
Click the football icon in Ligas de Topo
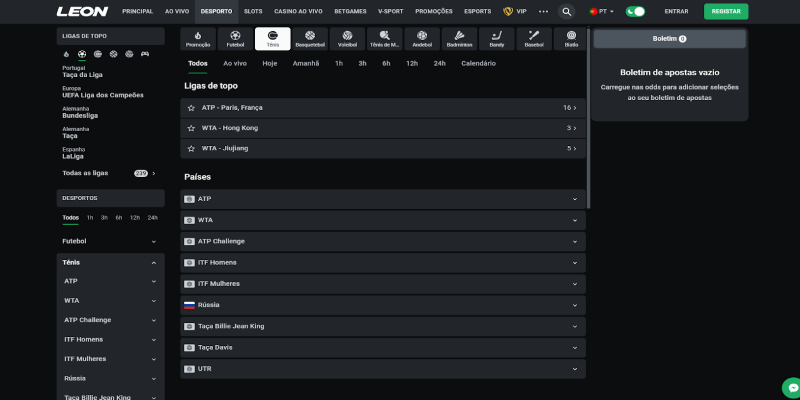click(82, 54)
